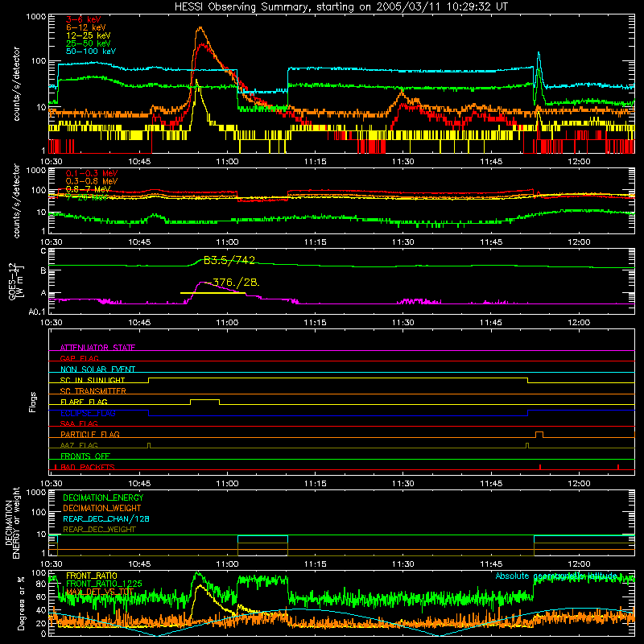644x644 pixels.
Task: Click the '11:30' tick under the decimation panel
Action: 403,564
